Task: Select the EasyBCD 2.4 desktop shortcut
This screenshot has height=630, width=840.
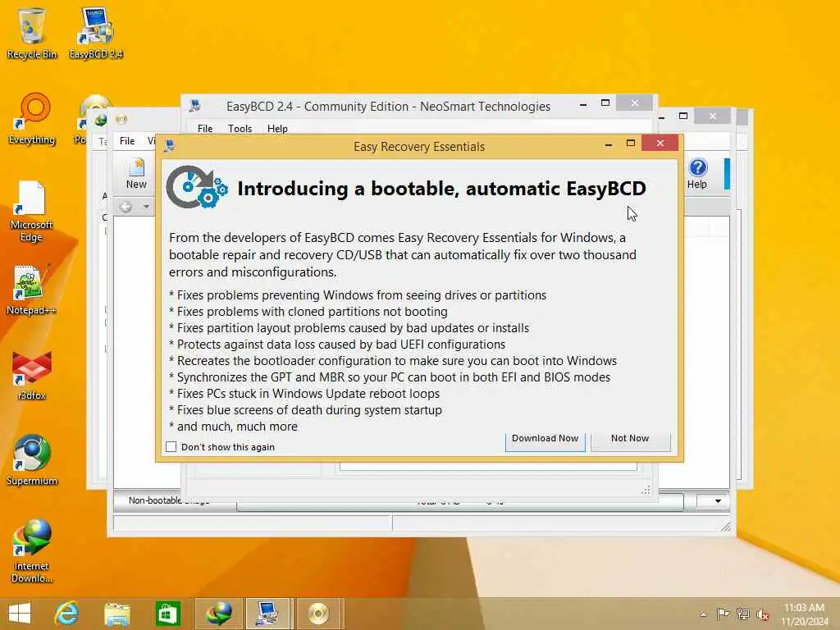Action: click(96, 33)
